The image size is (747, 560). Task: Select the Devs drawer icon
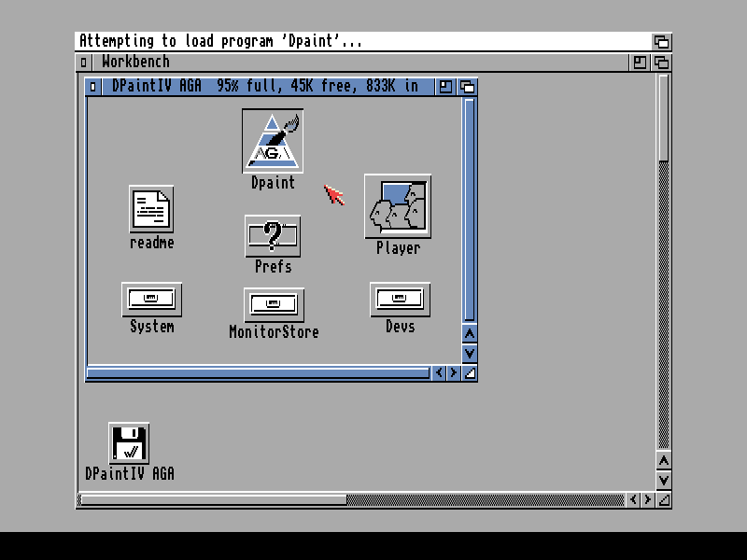click(400, 300)
